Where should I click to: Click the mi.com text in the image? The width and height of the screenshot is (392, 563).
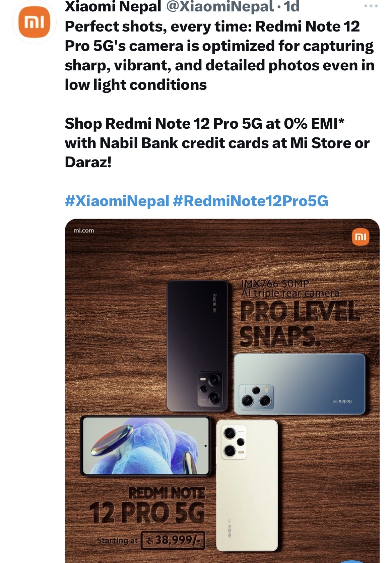coord(84,231)
